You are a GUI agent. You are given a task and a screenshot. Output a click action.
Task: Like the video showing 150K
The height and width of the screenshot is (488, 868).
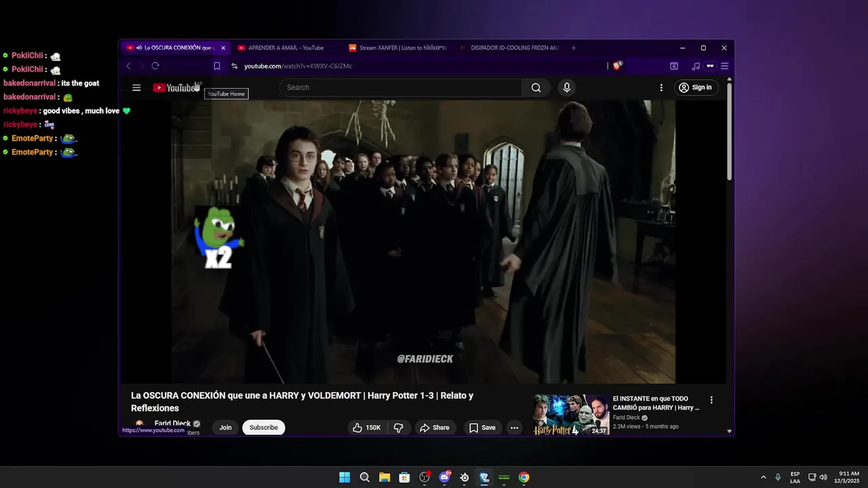click(x=367, y=428)
